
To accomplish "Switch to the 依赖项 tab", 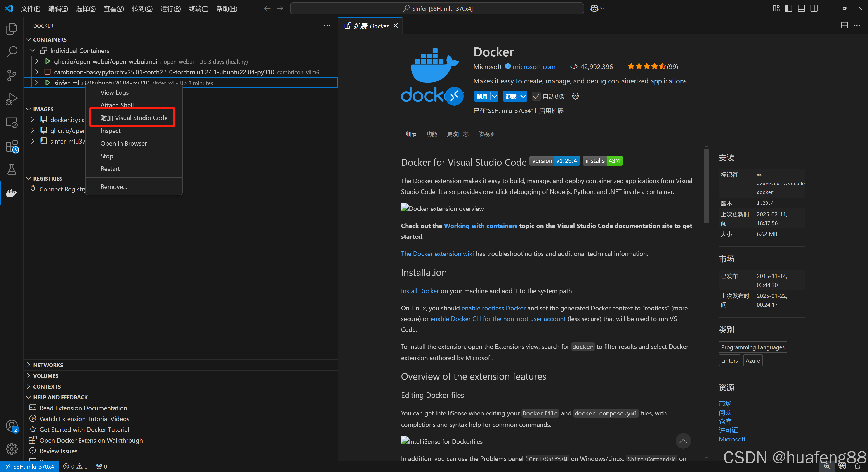I will click(486, 134).
